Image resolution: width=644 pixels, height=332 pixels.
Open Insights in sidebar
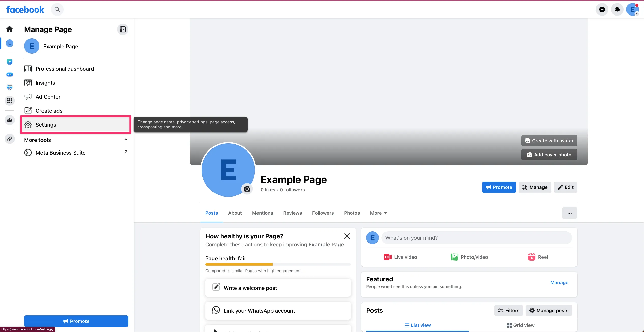(x=76, y=83)
